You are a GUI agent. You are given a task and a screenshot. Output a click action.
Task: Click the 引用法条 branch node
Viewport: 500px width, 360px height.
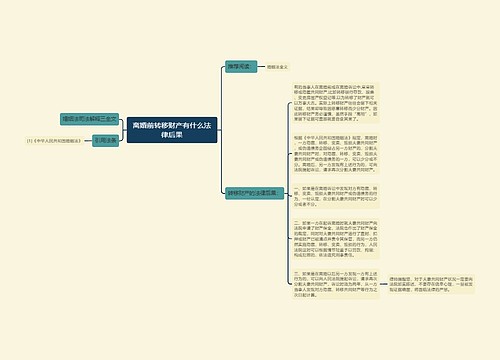[105, 141]
